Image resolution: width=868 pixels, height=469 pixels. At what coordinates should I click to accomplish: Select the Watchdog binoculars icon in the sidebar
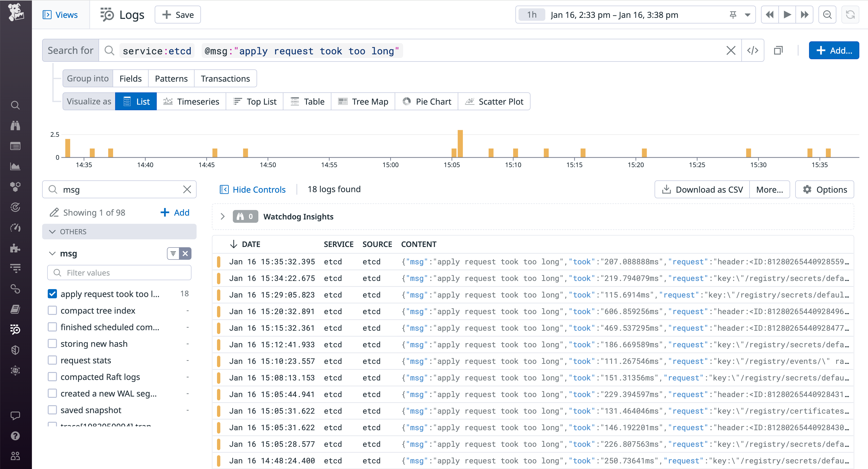(x=16, y=126)
